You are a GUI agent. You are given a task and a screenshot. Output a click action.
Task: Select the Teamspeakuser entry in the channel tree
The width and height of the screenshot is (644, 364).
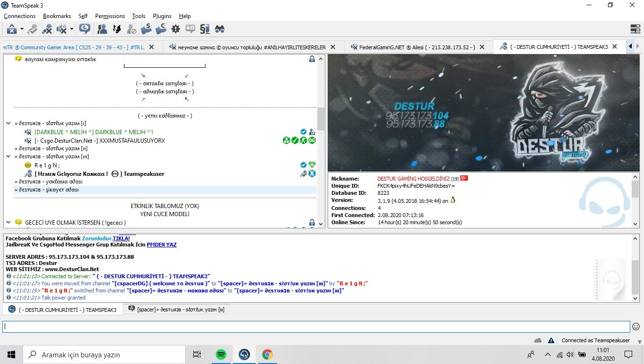tap(99, 174)
